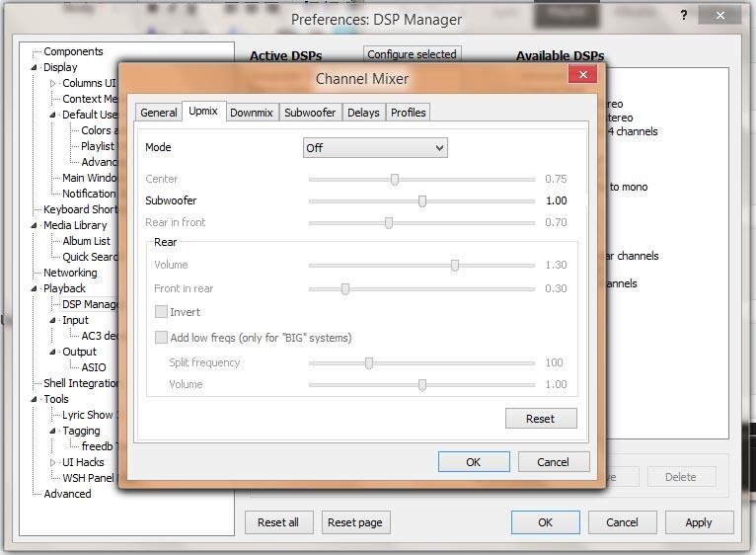Select Networking tree item

click(x=70, y=273)
